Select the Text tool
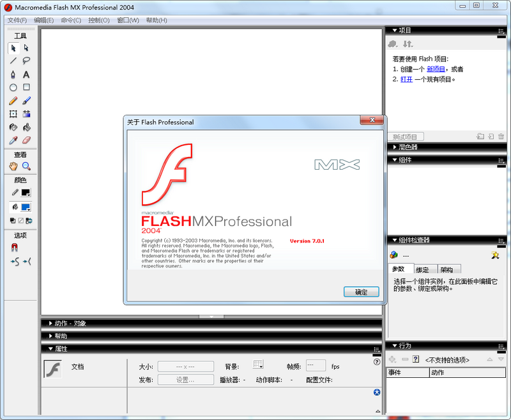Image resolution: width=511 pixels, height=420 pixels. click(26, 75)
